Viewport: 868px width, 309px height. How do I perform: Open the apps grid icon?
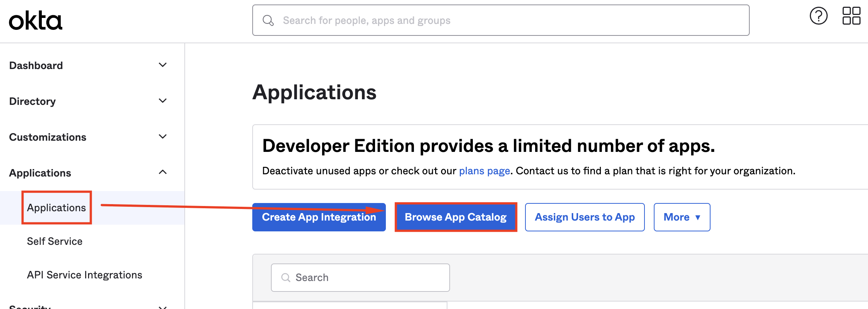[x=851, y=16]
